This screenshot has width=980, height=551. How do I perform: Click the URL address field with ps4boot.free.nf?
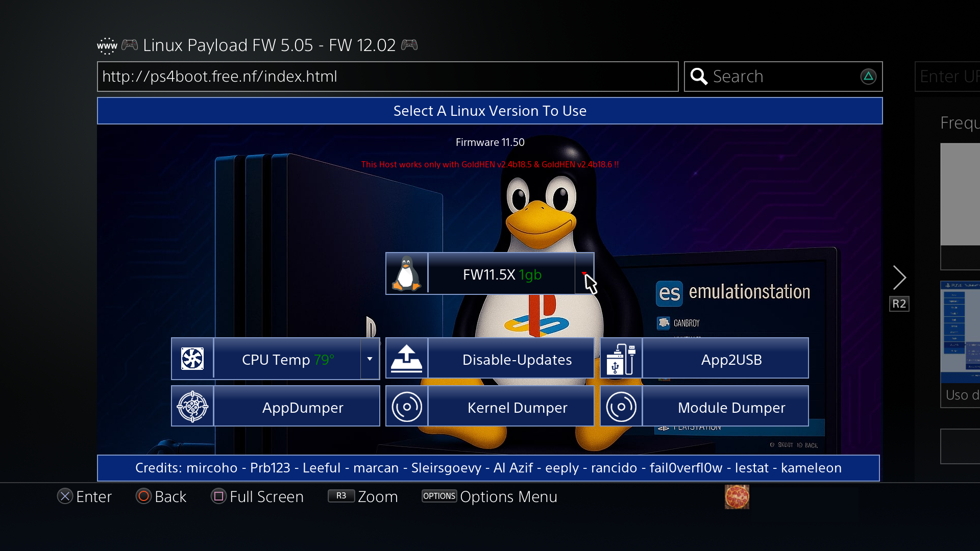click(387, 77)
